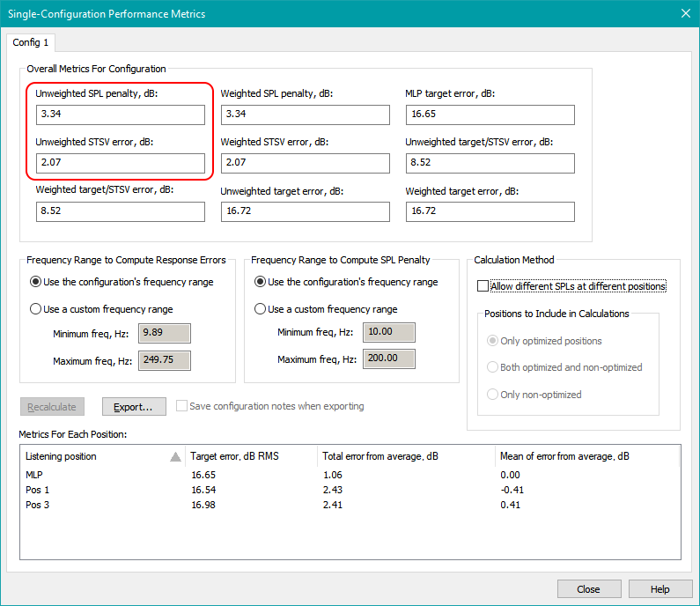Click SPL Penalty minimum freq field 10.00

[x=389, y=332]
